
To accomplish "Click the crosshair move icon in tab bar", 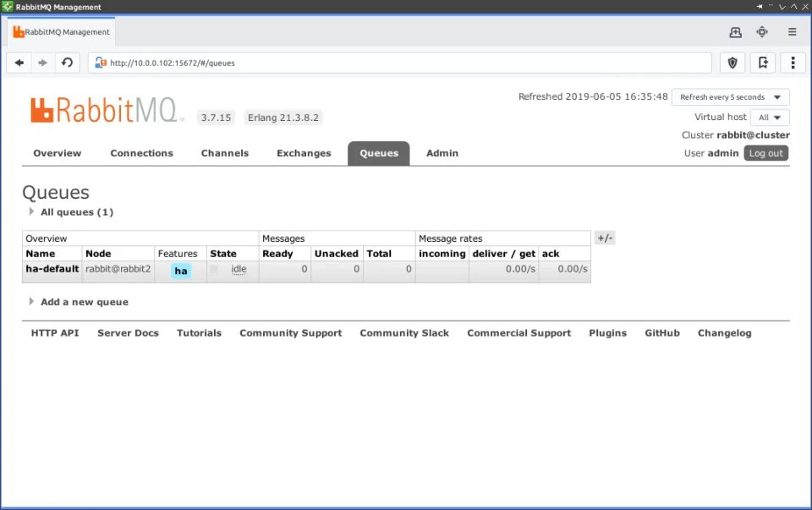I will [x=762, y=32].
